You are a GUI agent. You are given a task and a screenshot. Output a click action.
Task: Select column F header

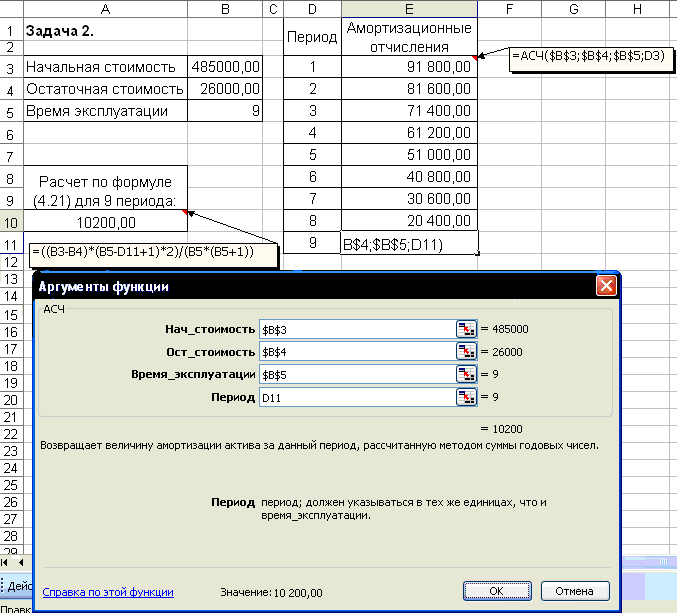(509, 9)
